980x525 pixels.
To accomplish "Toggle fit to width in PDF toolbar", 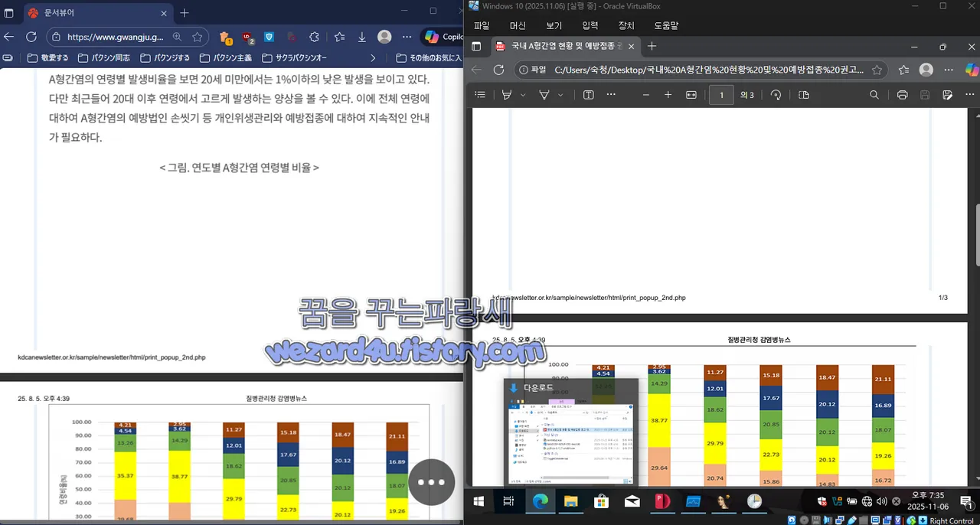I will coord(691,95).
